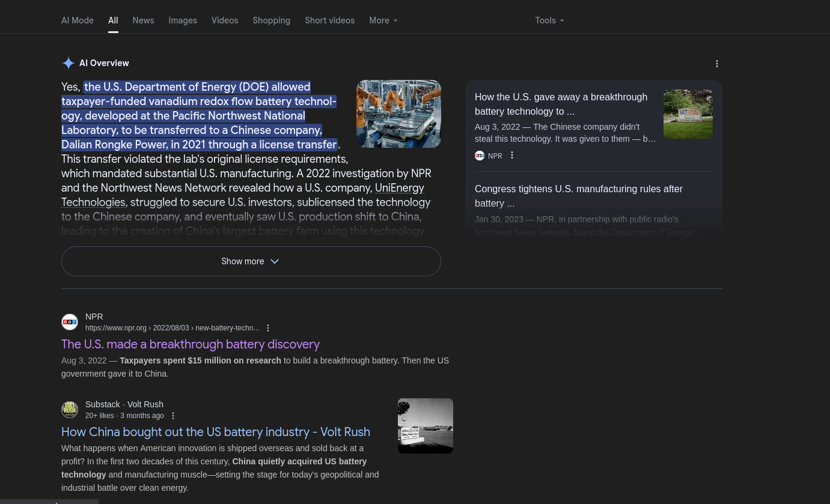Click Volt Rush Substack favicon
830x504 pixels.
tap(70, 410)
